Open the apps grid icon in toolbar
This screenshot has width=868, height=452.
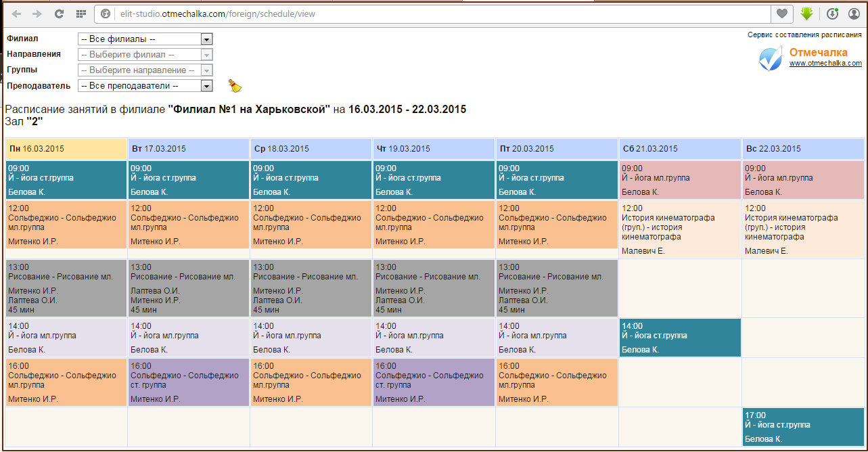(x=81, y=14)
